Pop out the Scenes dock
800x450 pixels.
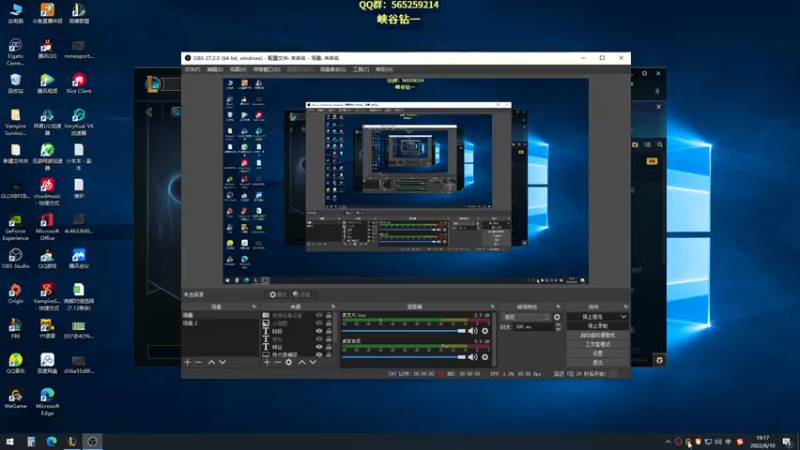point(254,307)
